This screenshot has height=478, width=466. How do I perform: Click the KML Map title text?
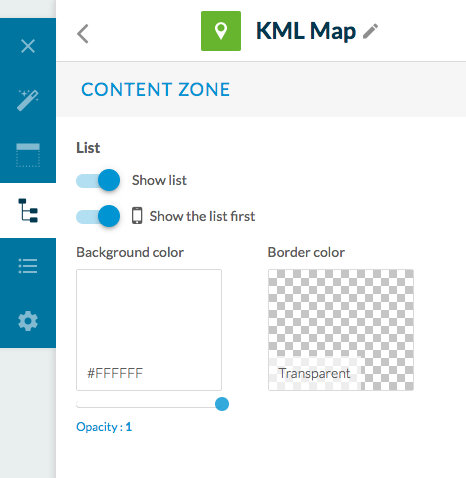[306, 31]
